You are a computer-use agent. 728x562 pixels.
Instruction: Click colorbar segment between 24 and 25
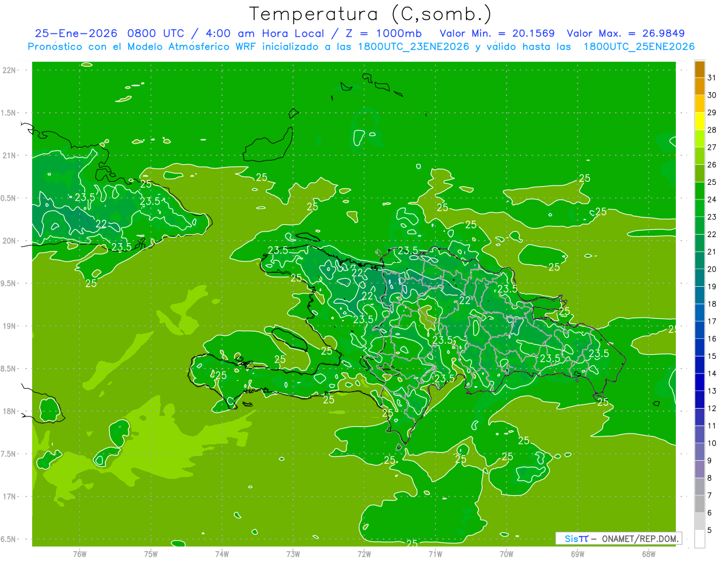699,191
